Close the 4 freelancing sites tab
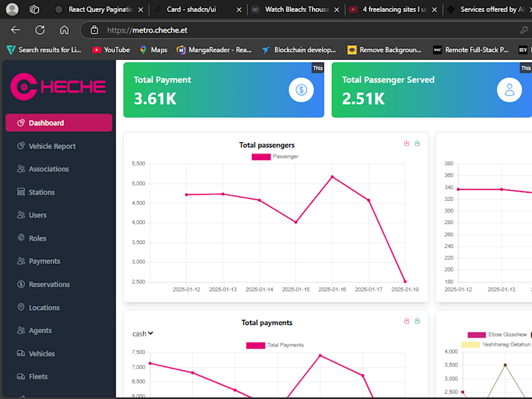 (434, 10)
